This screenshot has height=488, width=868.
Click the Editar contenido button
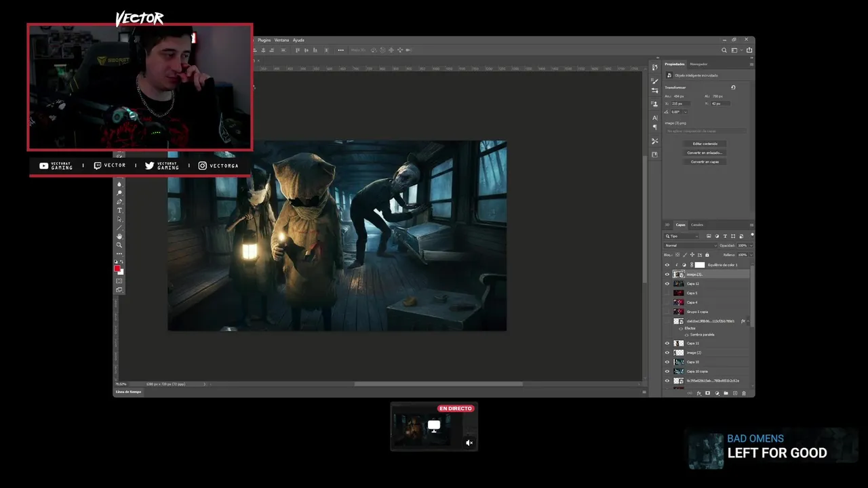[x=705, y=144]
